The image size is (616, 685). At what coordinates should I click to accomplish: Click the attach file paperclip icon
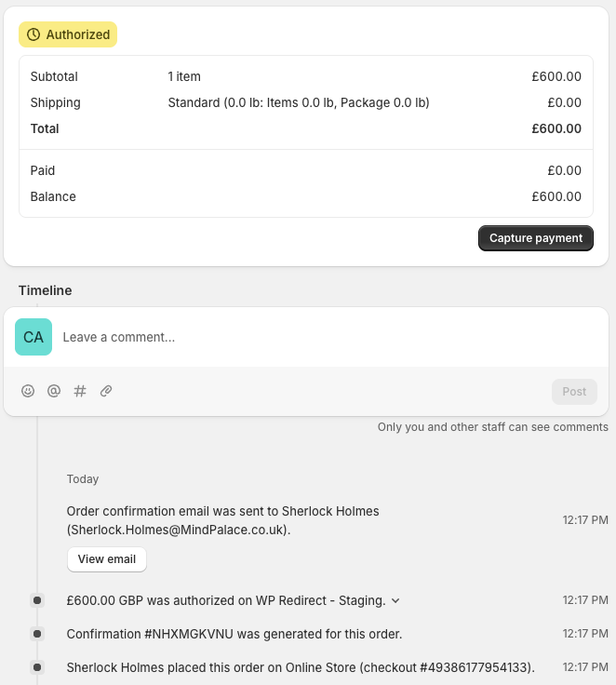106,392
